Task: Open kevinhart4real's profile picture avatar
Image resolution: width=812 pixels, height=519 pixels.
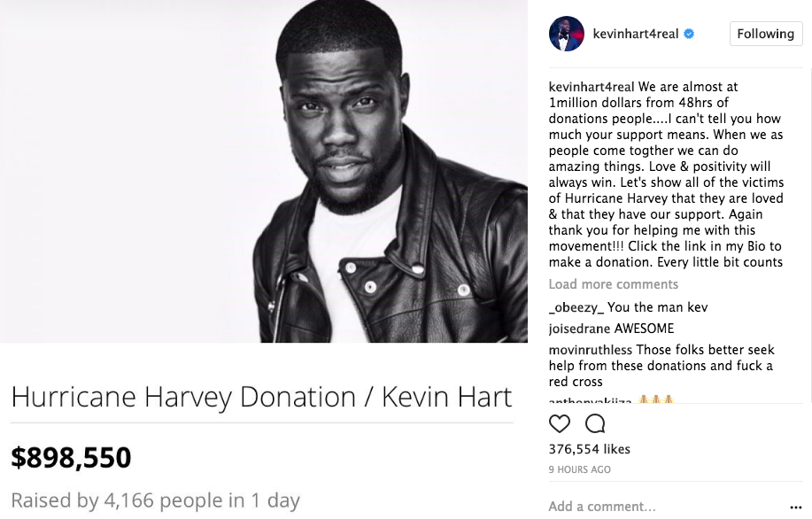Action: (567, 34)
